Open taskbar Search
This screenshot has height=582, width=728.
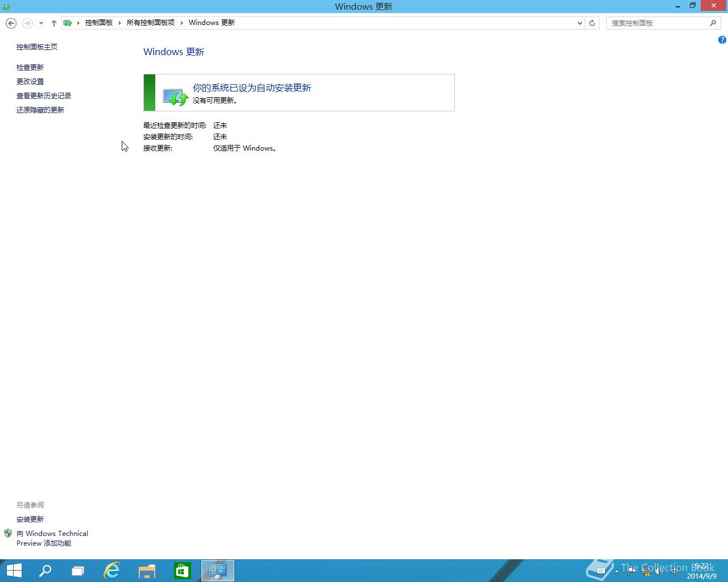click(45, 571)
